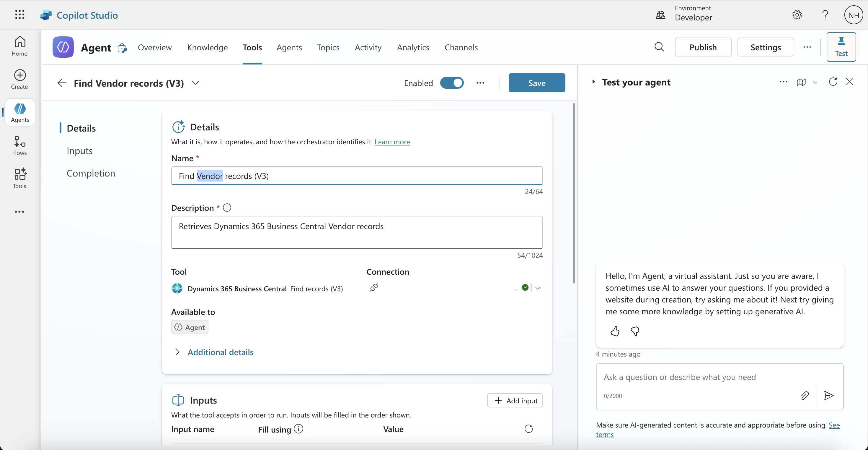
Task: Click the Description text field
Action: point(357,232)
